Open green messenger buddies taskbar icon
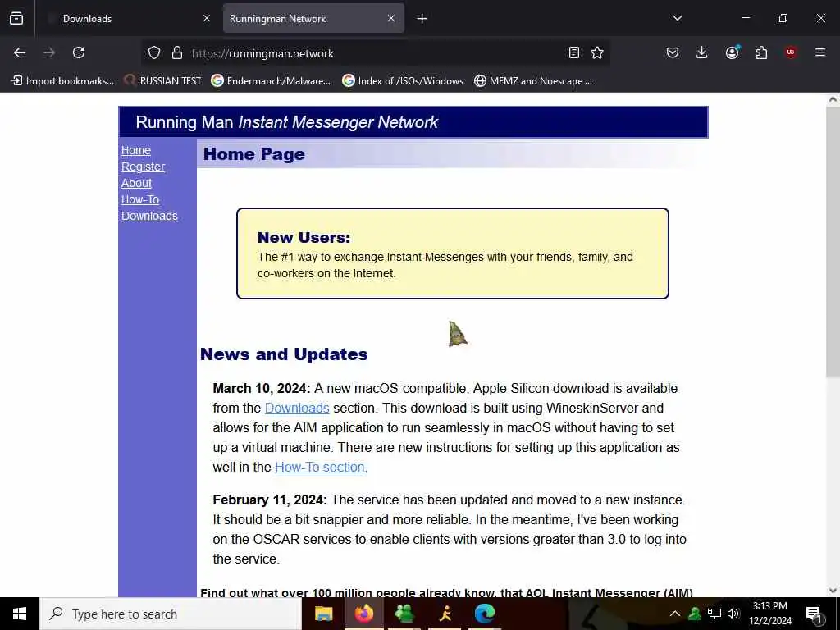Screen dimensions: 840x630 pyautogui.click(x=404, y=614)
